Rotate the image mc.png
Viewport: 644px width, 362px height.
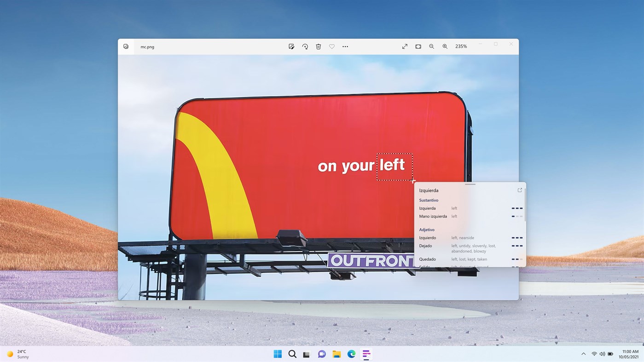click(305, 46)
